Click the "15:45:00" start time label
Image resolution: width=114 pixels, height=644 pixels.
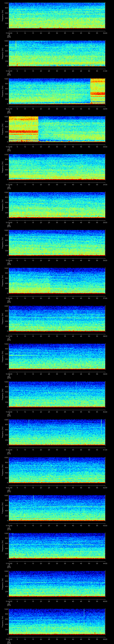point(9,639)
